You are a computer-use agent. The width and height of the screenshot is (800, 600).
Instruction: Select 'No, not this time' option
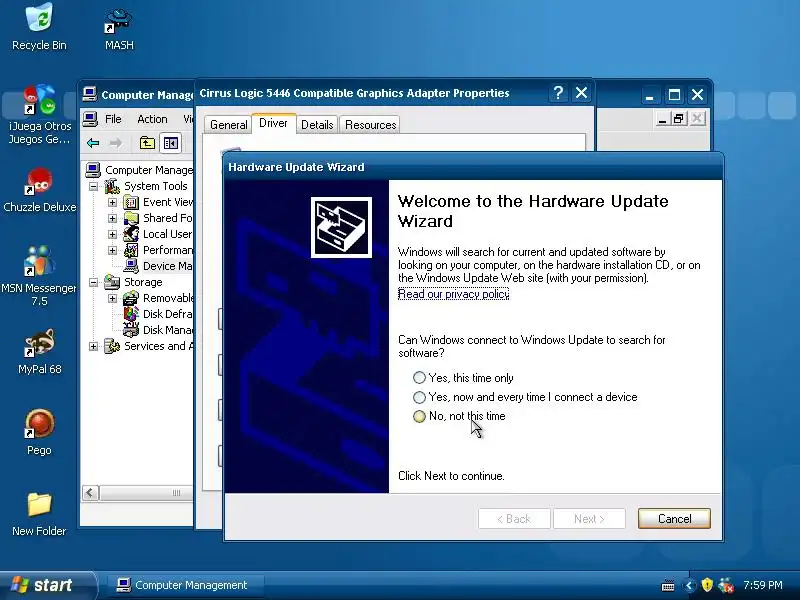click(x=459, y=416)
